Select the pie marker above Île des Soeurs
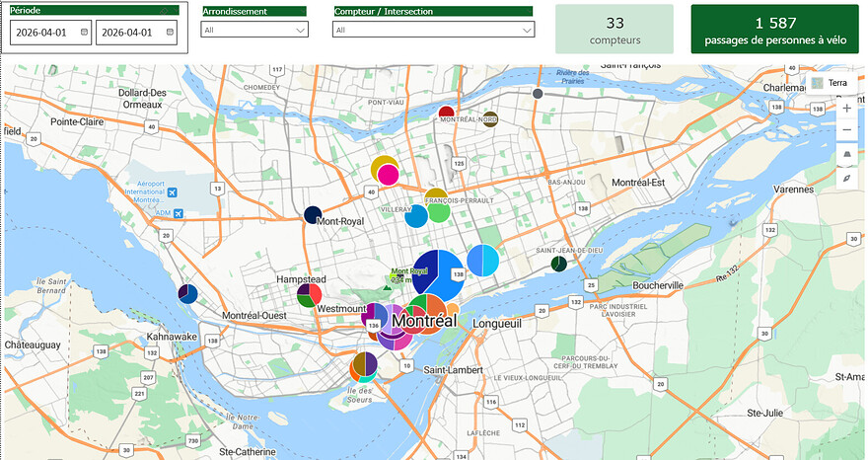Image resolution: width=868 pixels, height=460 pixels. (x=364, y=364)
